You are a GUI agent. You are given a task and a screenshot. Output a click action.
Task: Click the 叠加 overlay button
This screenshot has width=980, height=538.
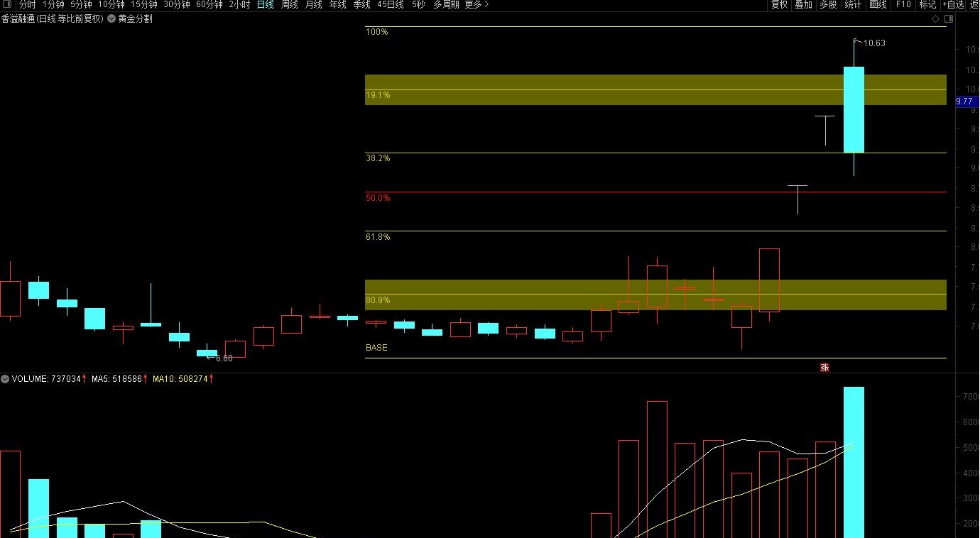tap(803, 4)
